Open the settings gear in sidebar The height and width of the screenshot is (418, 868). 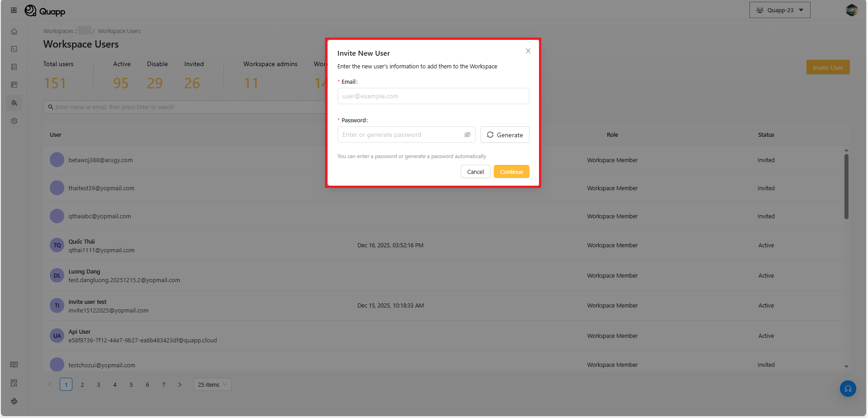click(14, 121)
